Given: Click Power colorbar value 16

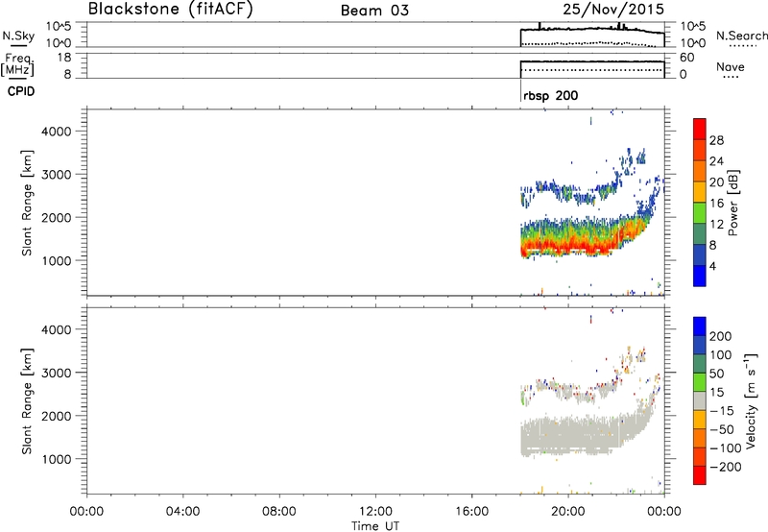Looking at the screenshot, I should coord(716,204).
